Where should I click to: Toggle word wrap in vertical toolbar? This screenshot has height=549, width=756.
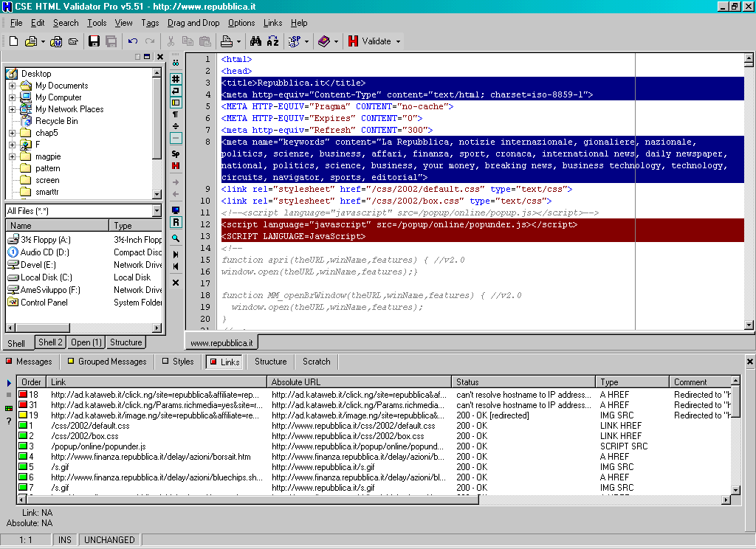click(x=176, y=91)
